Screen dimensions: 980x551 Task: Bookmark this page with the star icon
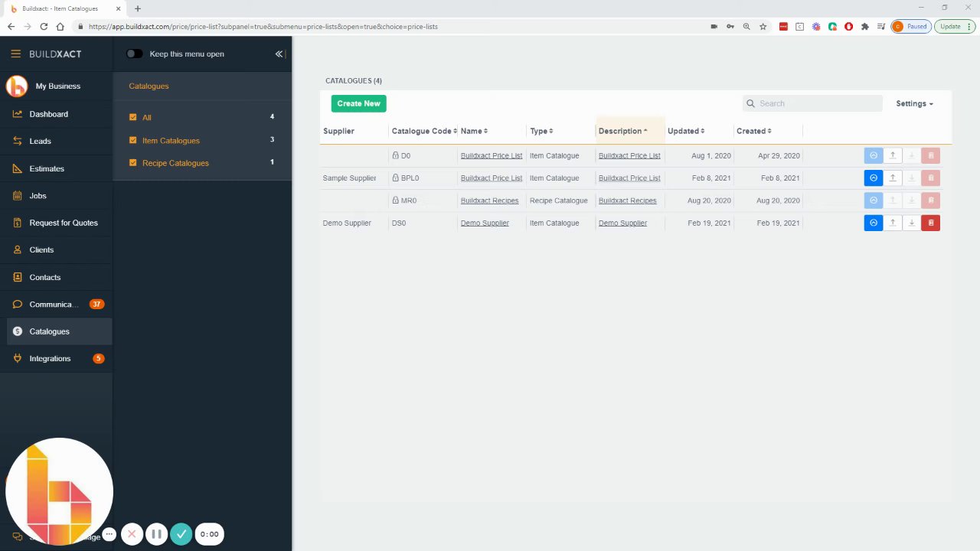[x=763, y=26]
